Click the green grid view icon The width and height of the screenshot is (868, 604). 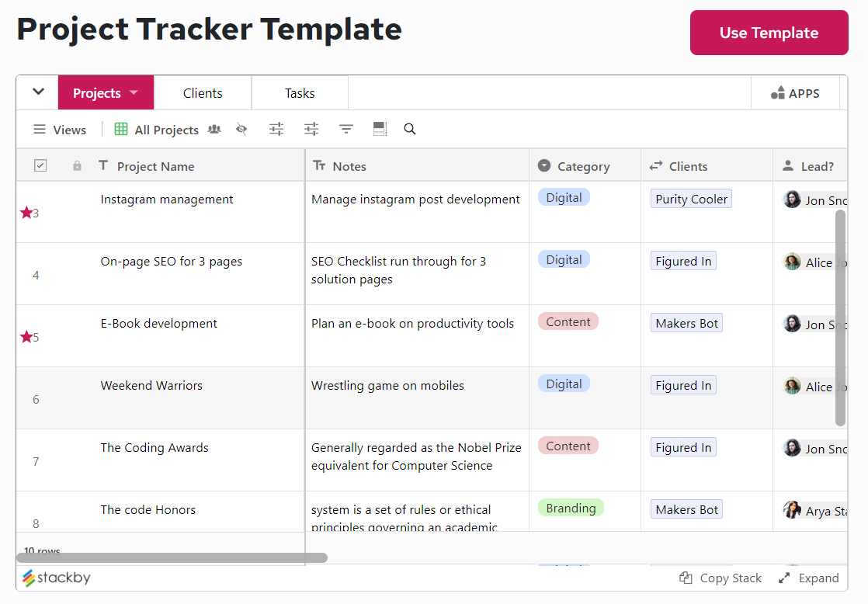[120, 129]
